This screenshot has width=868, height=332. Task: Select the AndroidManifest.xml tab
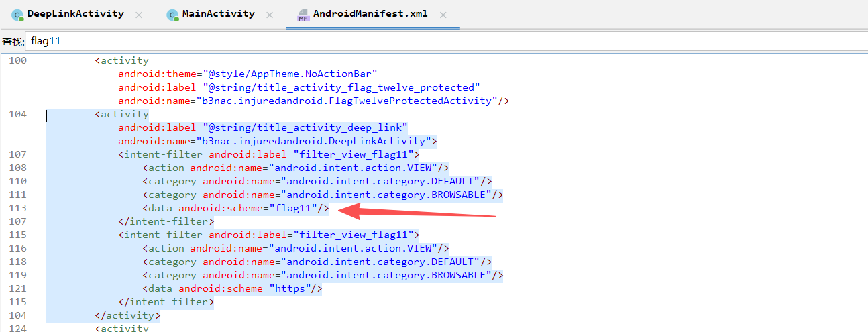point(370,14)
